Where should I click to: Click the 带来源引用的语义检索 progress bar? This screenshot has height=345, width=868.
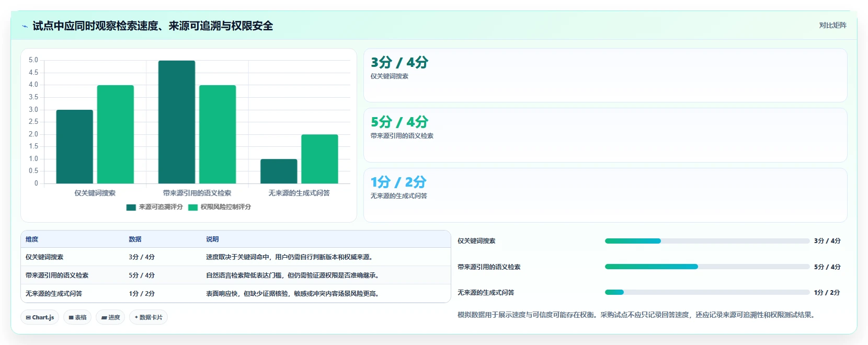707,267
